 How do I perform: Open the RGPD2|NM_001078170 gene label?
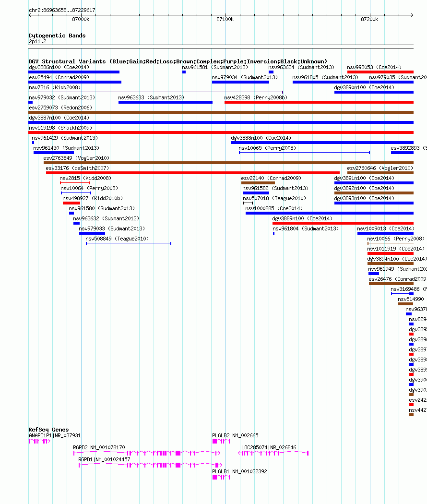click(99, 447)
